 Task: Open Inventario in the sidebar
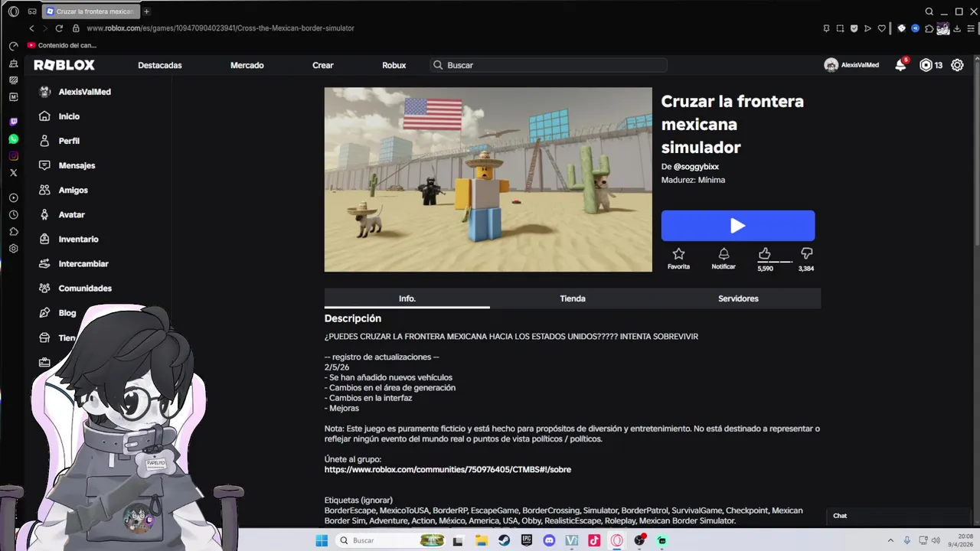pyautogui.click(x=78, y=239)
